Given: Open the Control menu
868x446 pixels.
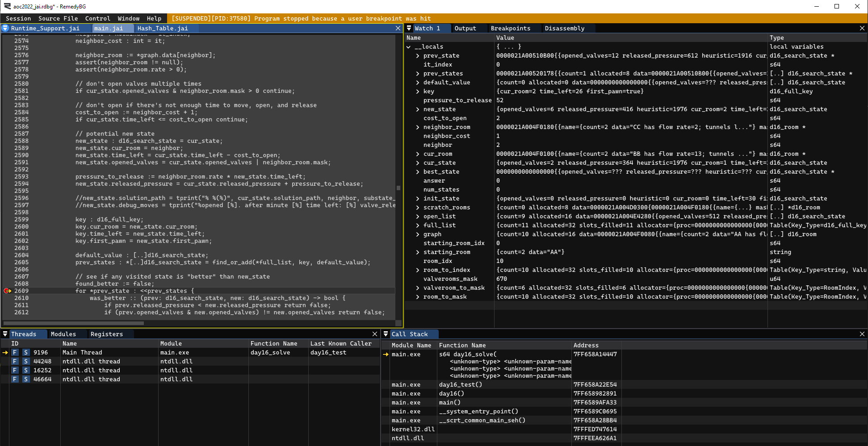Looking at the screenshot, I should pyautogui.click(x=97, y=18).
